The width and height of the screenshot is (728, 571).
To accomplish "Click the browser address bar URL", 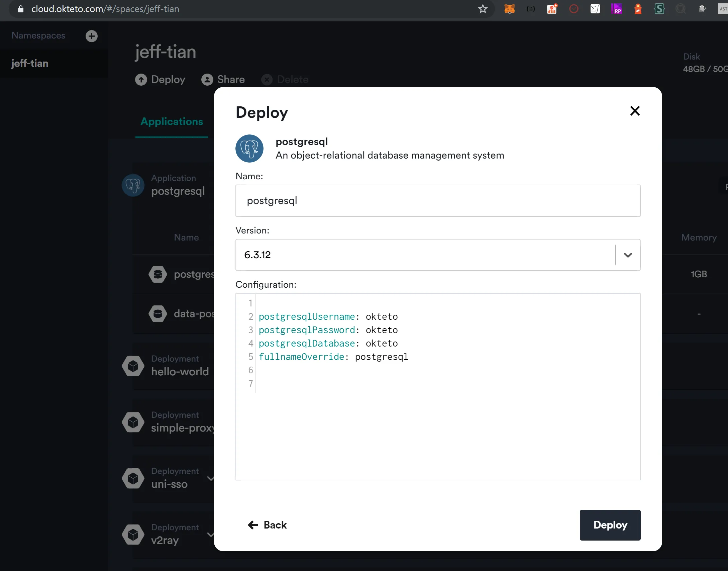I will click(x=105, y=9).
